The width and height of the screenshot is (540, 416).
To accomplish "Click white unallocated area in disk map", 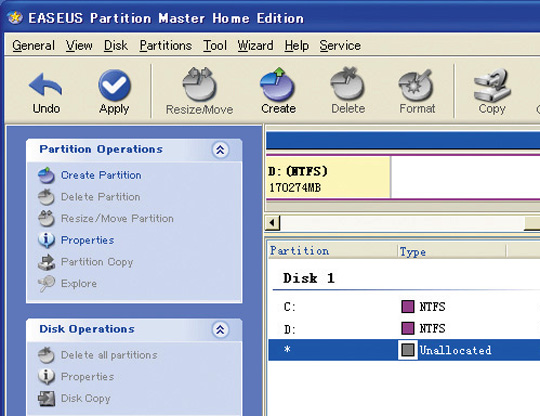I will pos(466,177).
